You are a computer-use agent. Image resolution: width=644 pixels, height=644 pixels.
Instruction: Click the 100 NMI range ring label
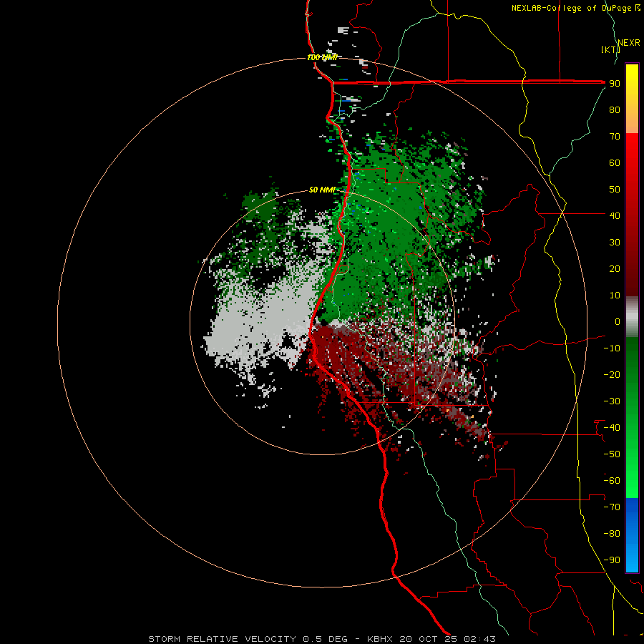[x=321, y=57]
